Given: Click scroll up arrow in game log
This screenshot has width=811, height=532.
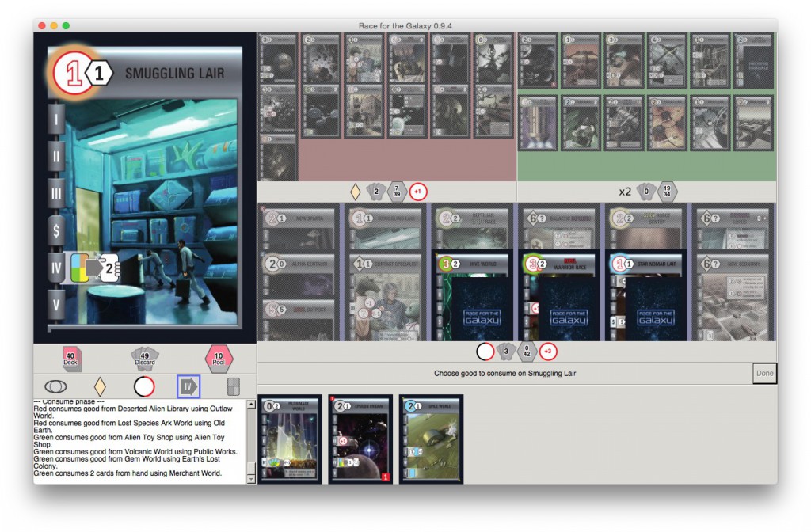Looking at the screenshot, I should [251, 404].
